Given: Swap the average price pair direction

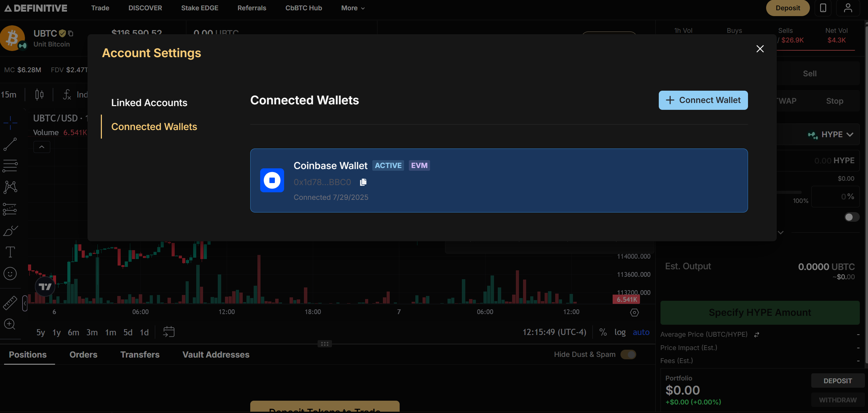Looking at the screenshot, I should (x=757, y=335).
